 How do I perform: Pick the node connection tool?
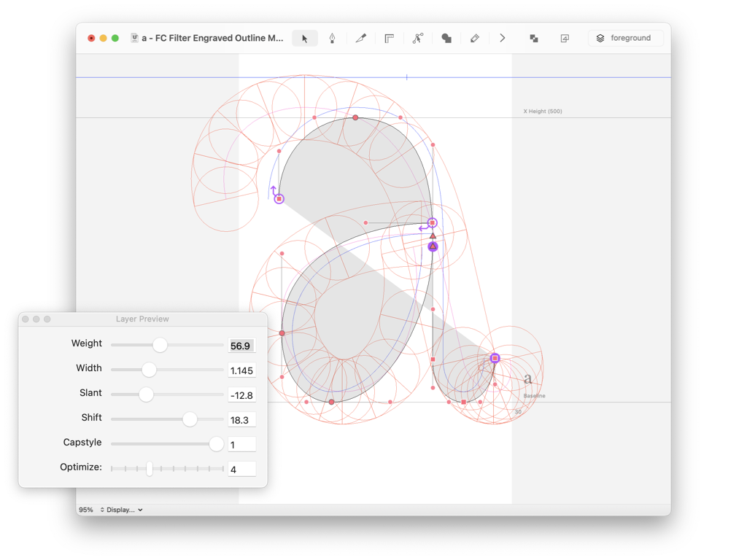418,39
